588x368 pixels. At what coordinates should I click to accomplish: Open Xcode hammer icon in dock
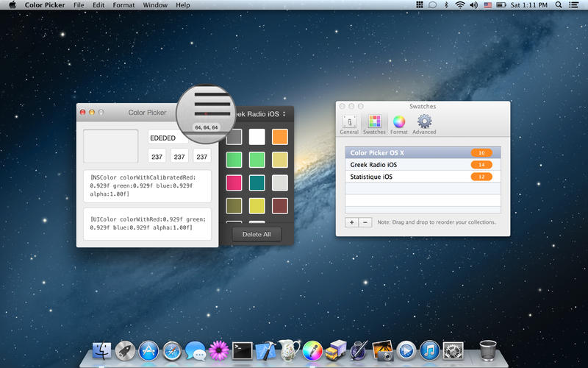265,351
